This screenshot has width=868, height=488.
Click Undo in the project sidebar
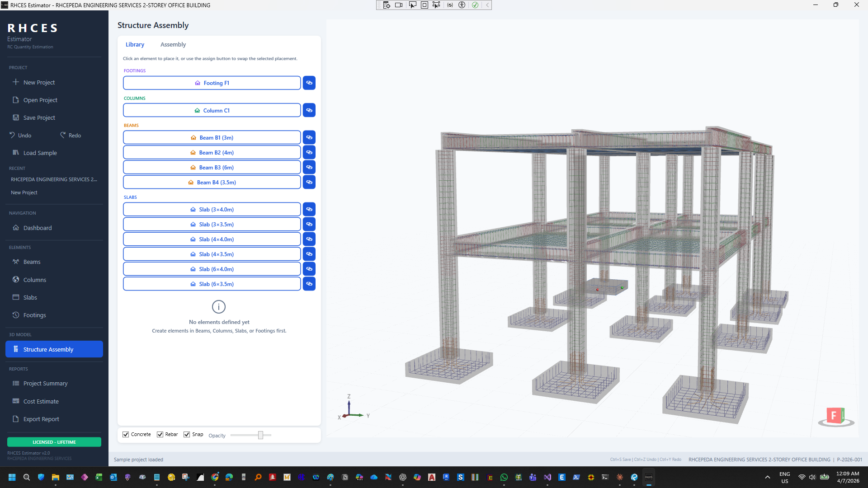point(20,135)
